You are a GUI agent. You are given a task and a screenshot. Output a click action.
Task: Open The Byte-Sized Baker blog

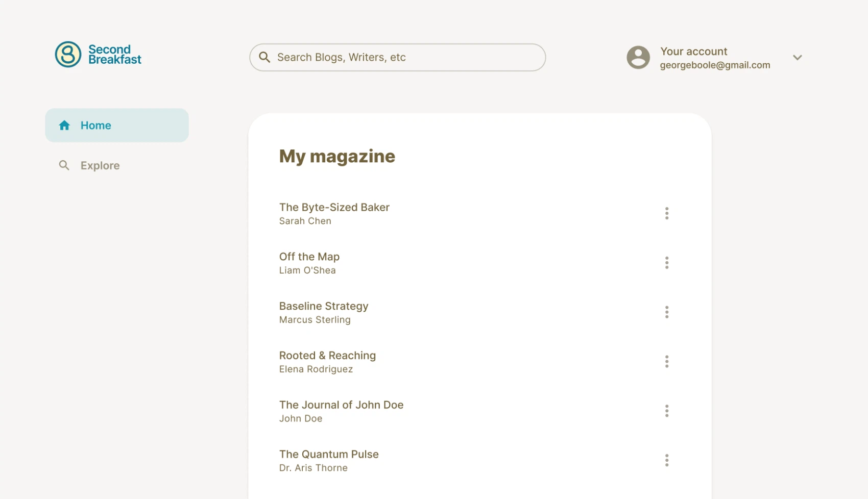coord(334,208)
